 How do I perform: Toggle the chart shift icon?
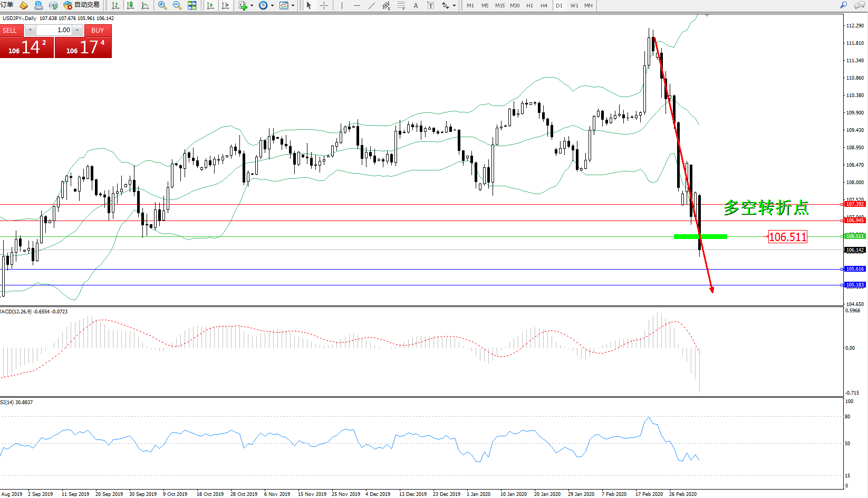tap(225, 5)
